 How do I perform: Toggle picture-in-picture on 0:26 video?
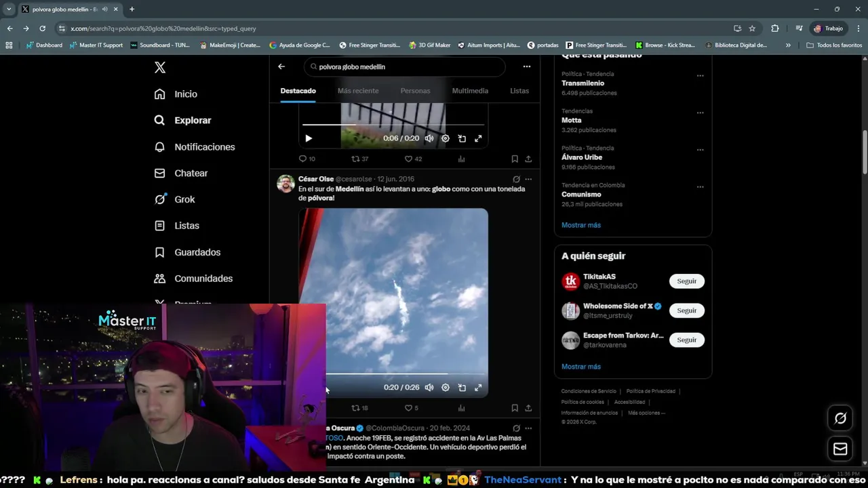[x=462, y=388]
